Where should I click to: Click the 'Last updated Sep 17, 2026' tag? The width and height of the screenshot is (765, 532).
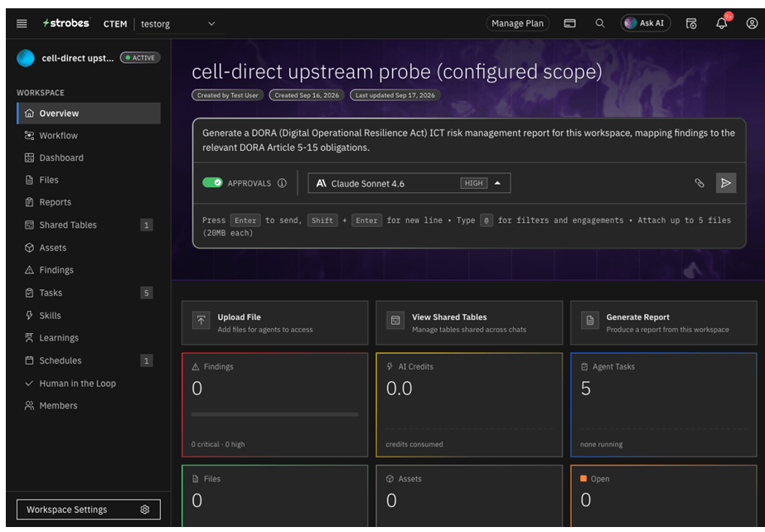tap(395, 95)
